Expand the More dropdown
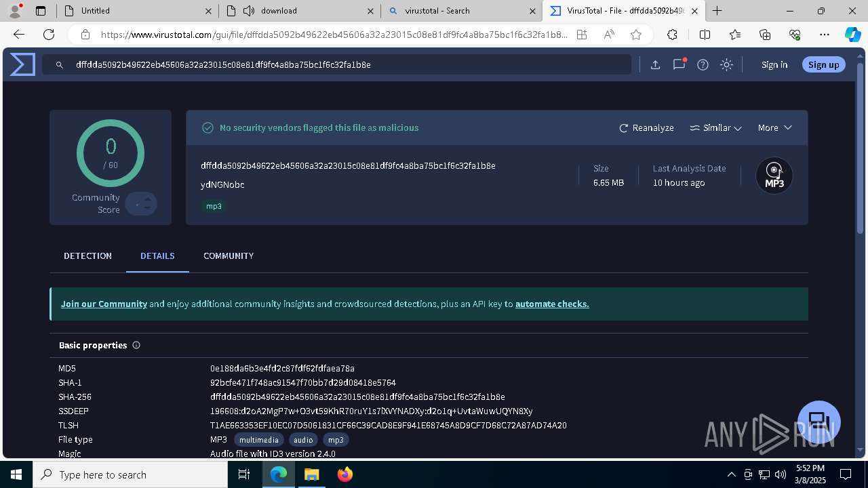The width and height of the screenshot is (868, 488). tap(774, 127)
